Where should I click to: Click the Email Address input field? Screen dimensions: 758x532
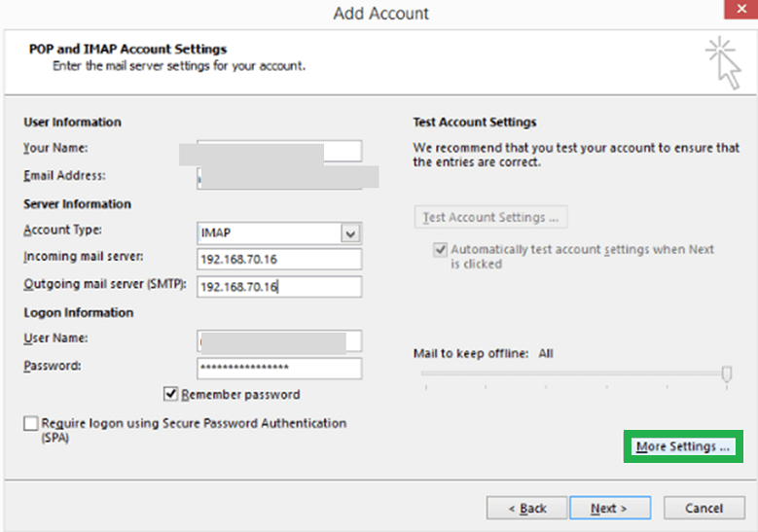(x=279, y=178)
